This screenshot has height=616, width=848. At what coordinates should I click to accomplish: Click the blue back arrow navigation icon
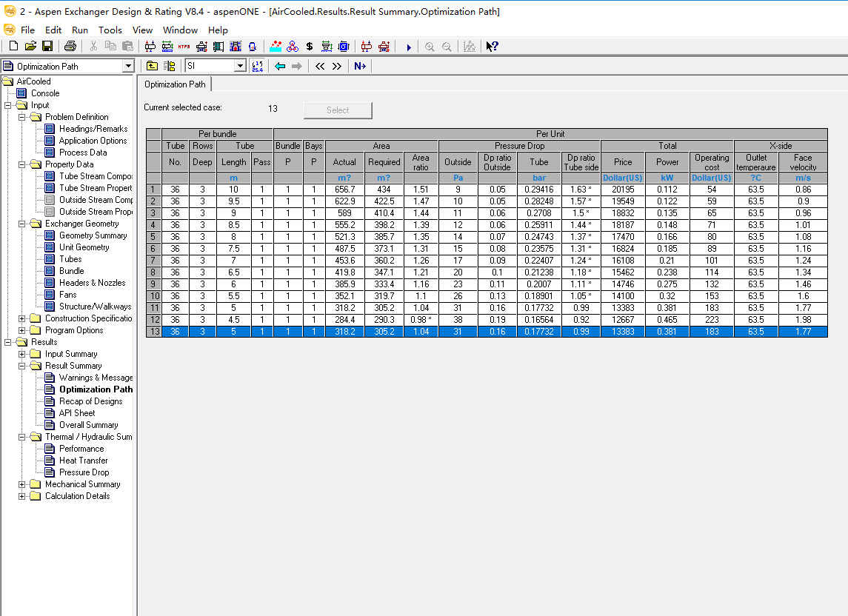tap(280, 66)
